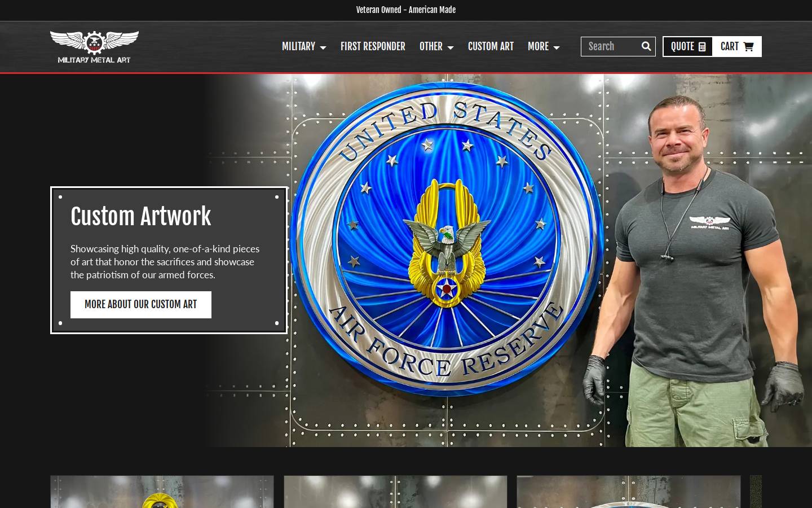The width and height of the screenshot is (812, 508).
Task: Click More About Our Custom Art button
Action: (141, 305)
